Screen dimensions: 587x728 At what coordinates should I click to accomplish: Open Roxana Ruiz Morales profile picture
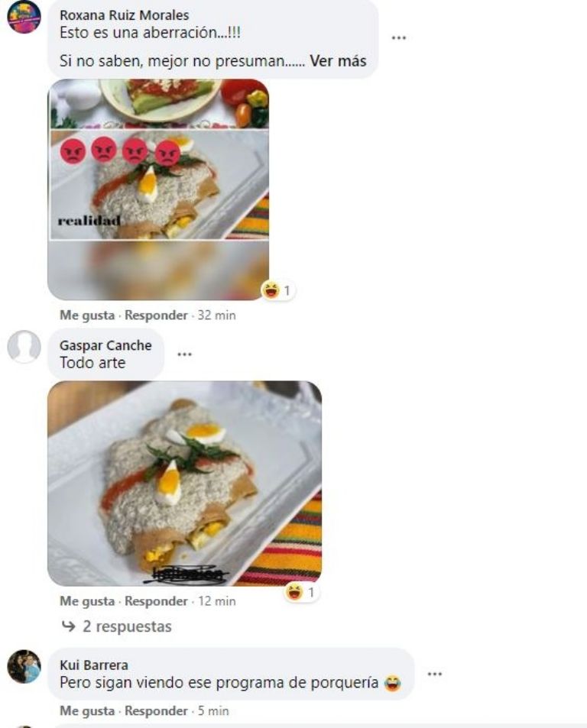coord(24,17)
